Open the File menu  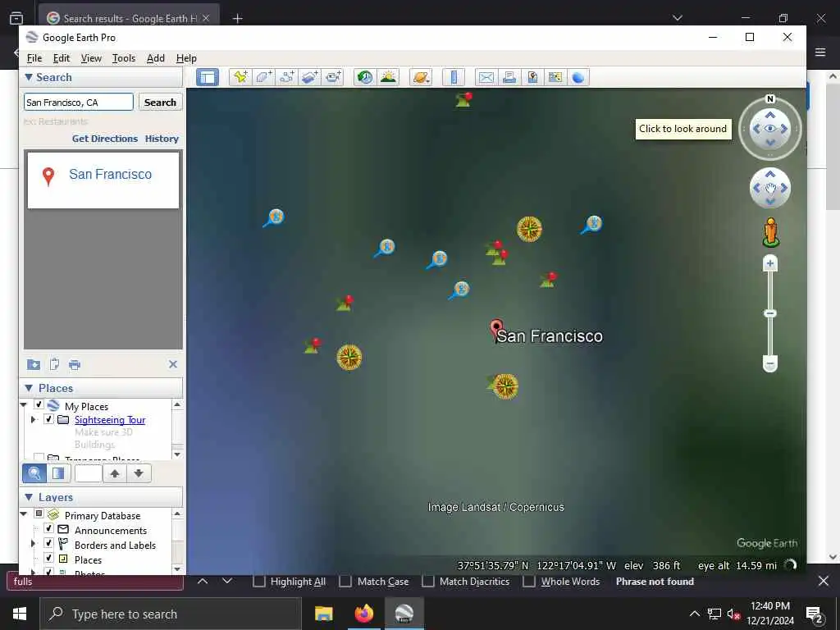click(x=34, y=58)
